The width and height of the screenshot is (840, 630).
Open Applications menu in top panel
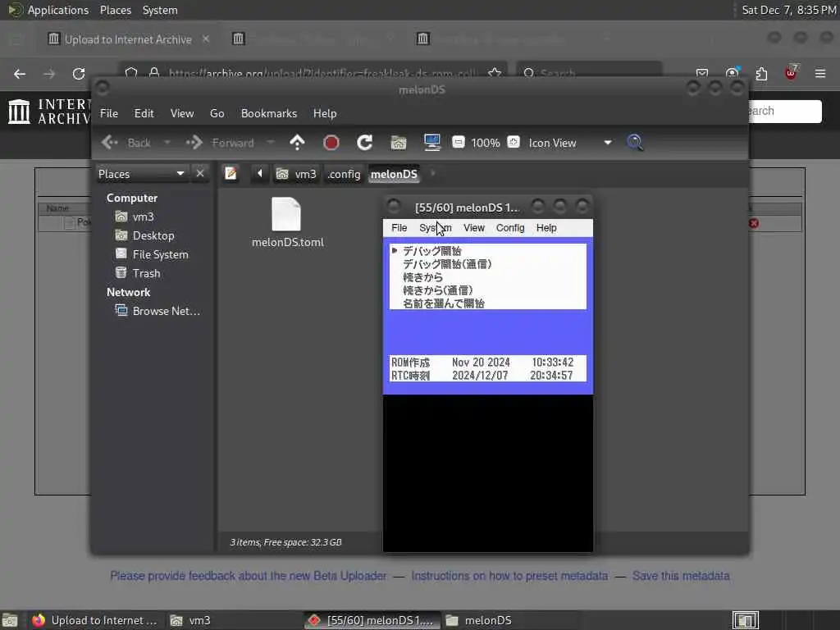click(58, 10)
